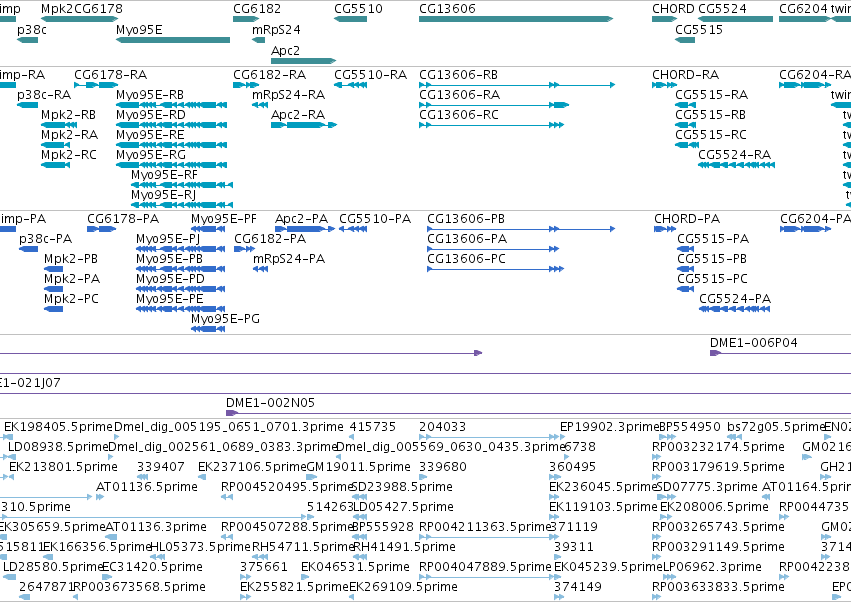Viewport: 851px width, 602px height.
Task: Select protein Myo95E-PJ
Action: 168,239
